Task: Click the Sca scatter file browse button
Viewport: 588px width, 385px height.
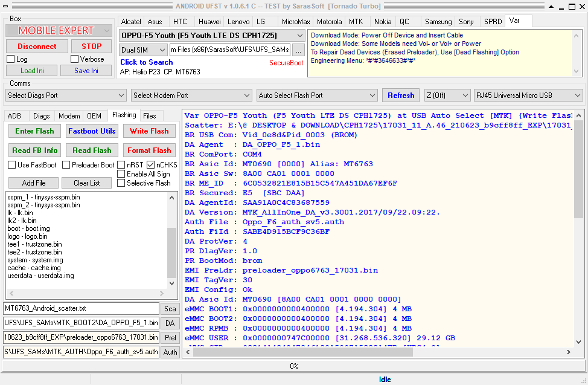Action: tap(170, 308)
